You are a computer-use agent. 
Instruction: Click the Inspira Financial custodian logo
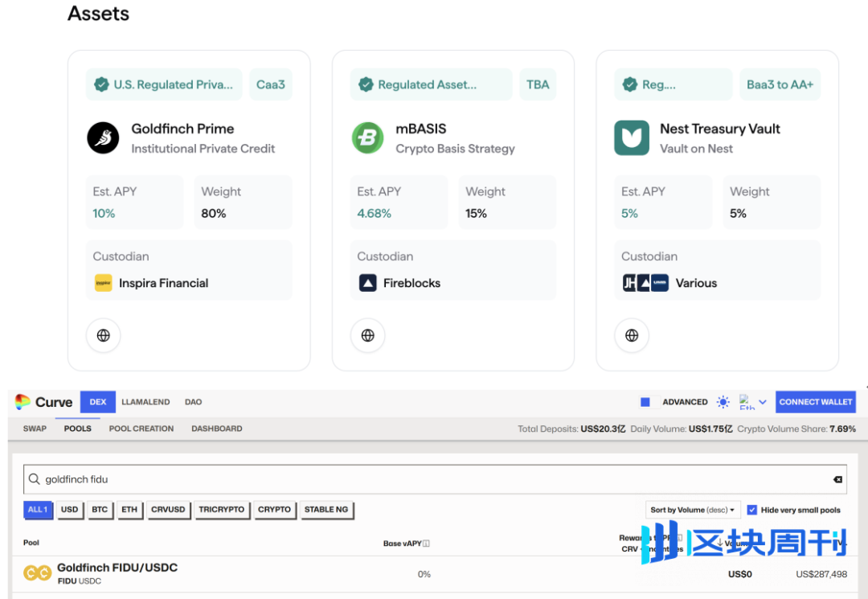point(103,283)
